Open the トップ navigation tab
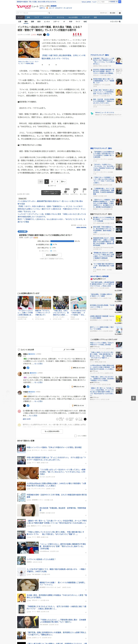This screenshot has width=138, height=644. [20, 17]
